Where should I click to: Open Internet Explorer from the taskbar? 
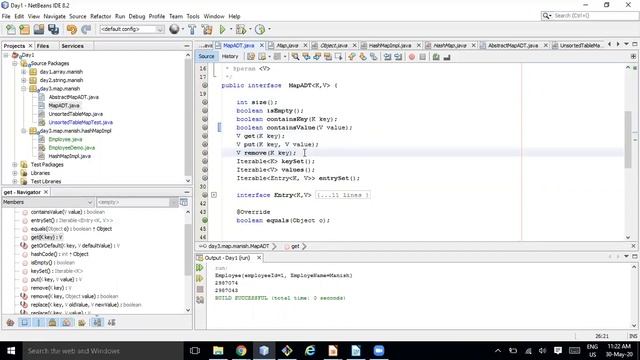coord(310,351)
